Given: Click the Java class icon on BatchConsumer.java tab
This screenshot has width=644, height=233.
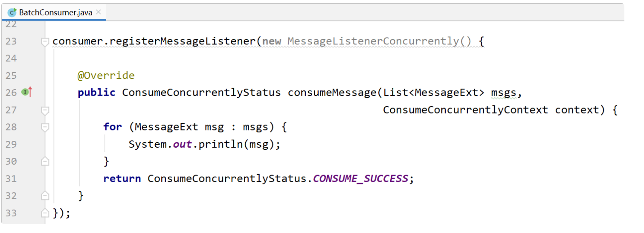Looking at the screenshot, I should point(12,12).
